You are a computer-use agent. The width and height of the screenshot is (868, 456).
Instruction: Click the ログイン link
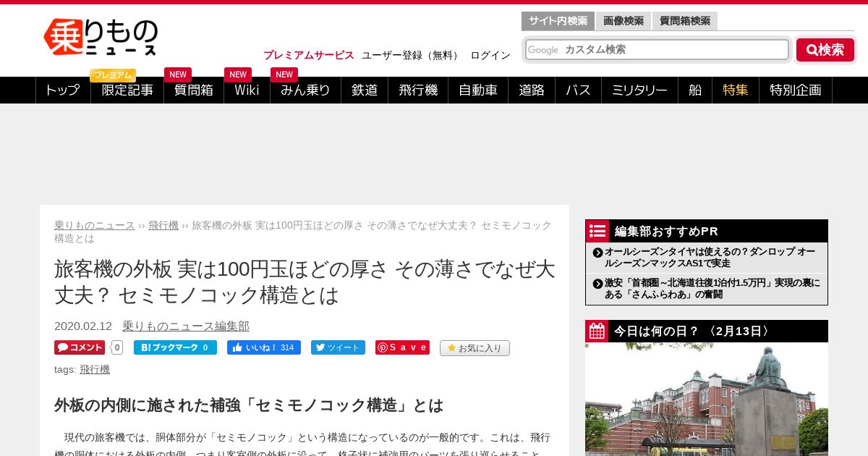click(x=490, y=55)
